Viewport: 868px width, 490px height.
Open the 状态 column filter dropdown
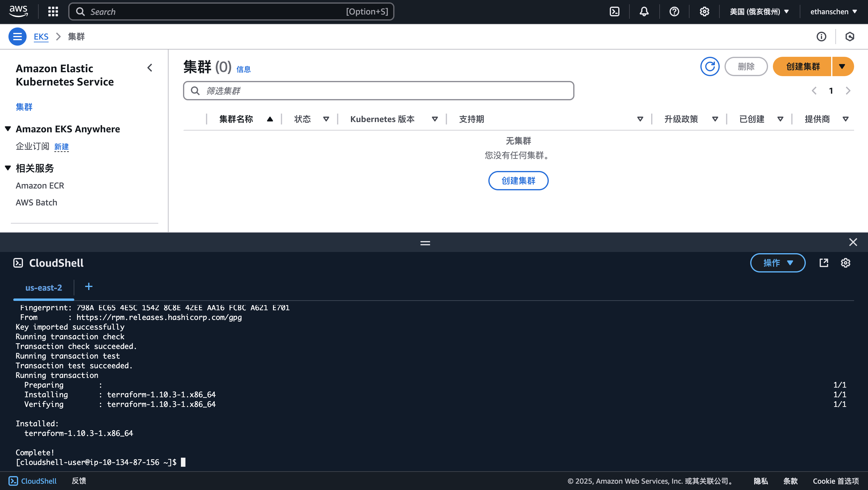click(326, 119)
